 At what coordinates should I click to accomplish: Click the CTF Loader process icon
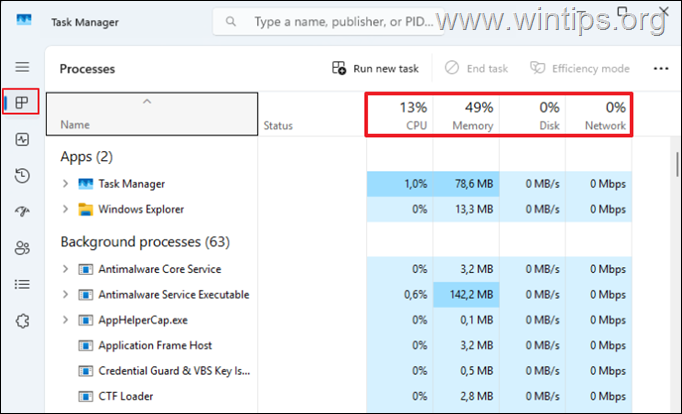(x=86, y=397)
